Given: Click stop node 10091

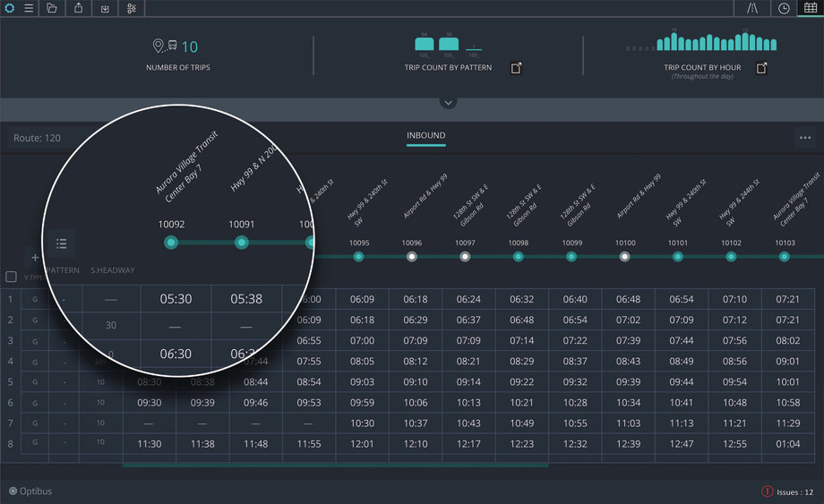Looking at the screenshot, I should point(241,243).
